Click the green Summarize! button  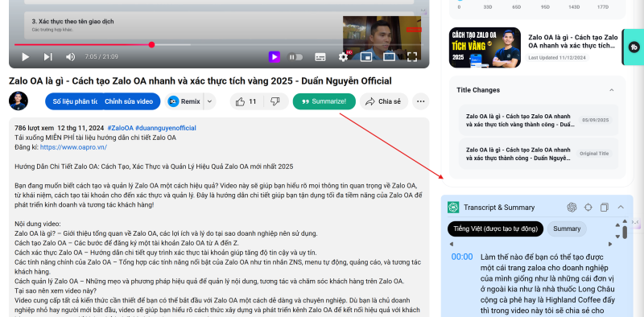324,101
